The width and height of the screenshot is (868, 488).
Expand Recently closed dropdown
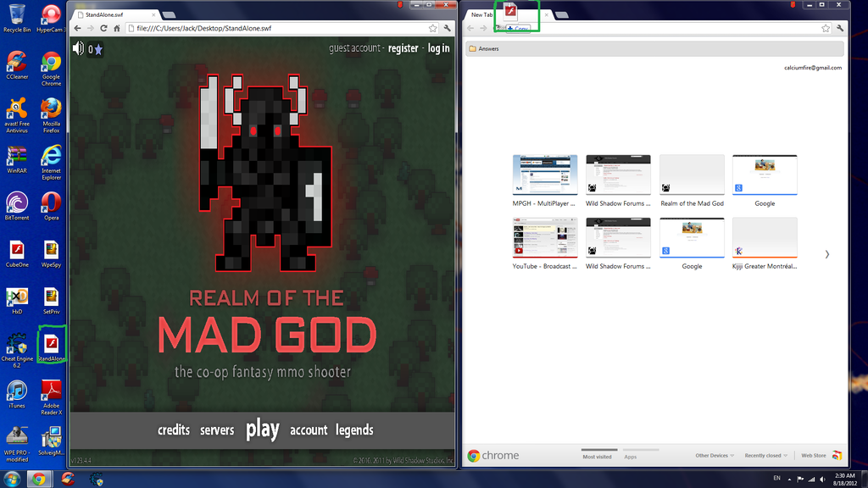[765, 455]
